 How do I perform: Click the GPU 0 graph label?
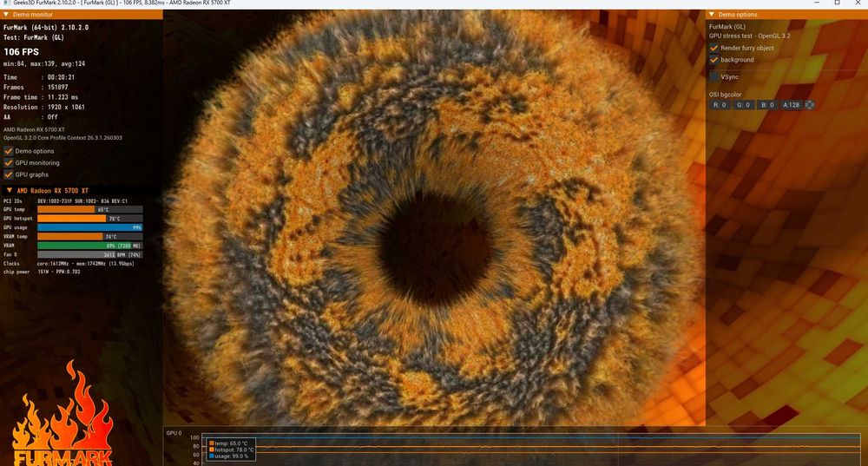click(x=174, y=433)
